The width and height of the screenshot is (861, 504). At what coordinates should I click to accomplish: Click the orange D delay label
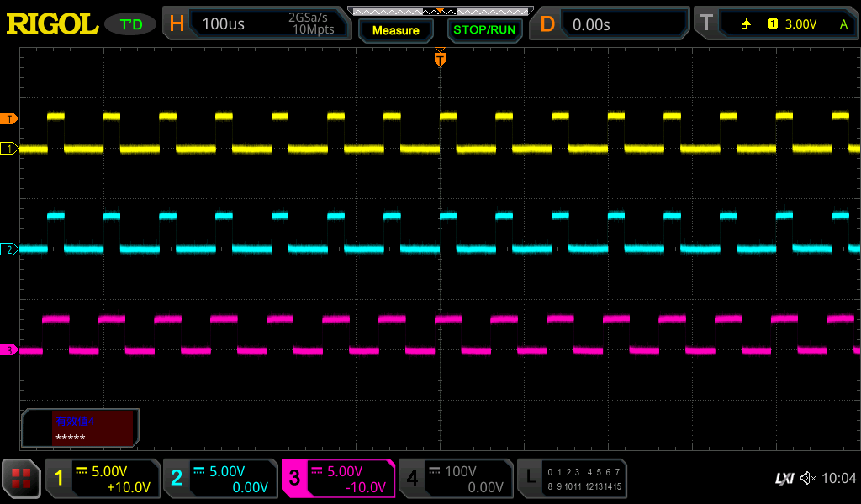[x=547, y=24]
